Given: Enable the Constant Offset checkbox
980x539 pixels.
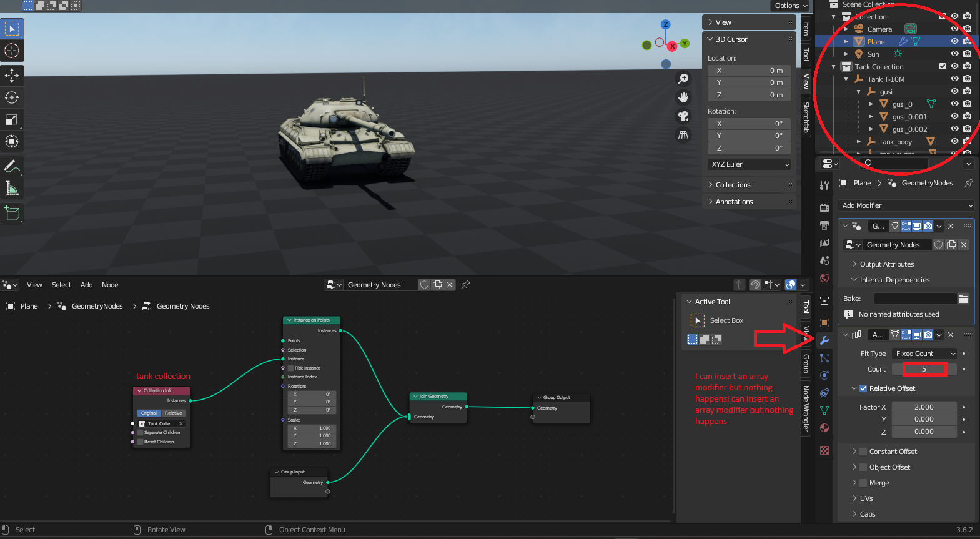Looking at the screenshot, I should click(x=863, y=452).
